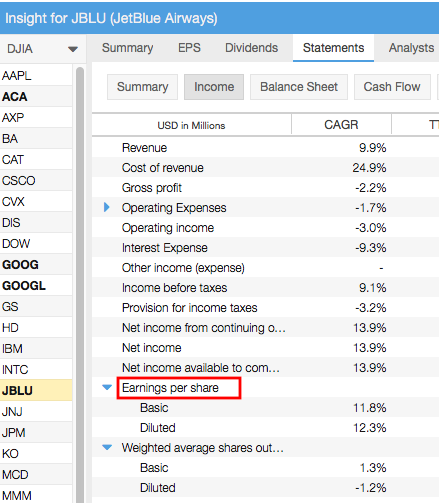The width and height of the screenshot is (439, 503).
Task: Select the Operating income row
Action: (265, 228)
